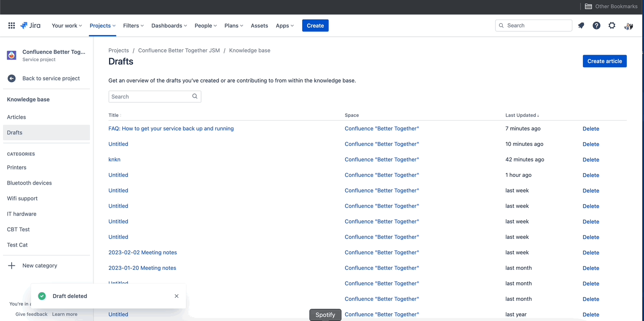Click the Learn more link
Image resolution: width=644 pixels, height=321 pixels.
coord(65,314)
